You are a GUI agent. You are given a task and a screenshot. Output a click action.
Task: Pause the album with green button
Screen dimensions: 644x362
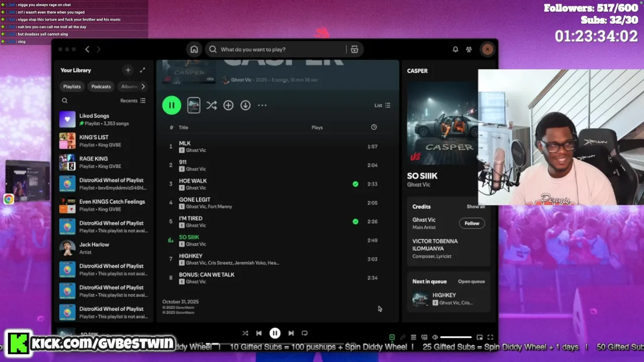click(x=172, y=105)
